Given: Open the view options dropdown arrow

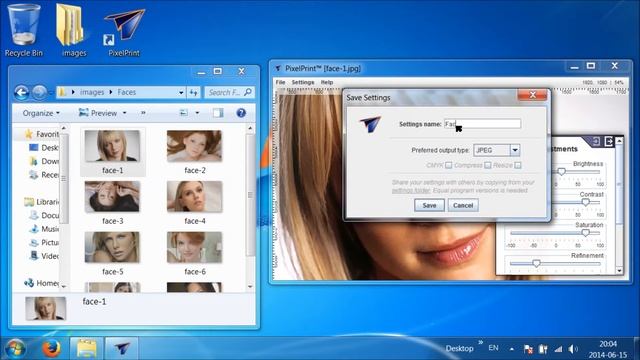Looking at the screenshot, I should (x=197, y=113).
